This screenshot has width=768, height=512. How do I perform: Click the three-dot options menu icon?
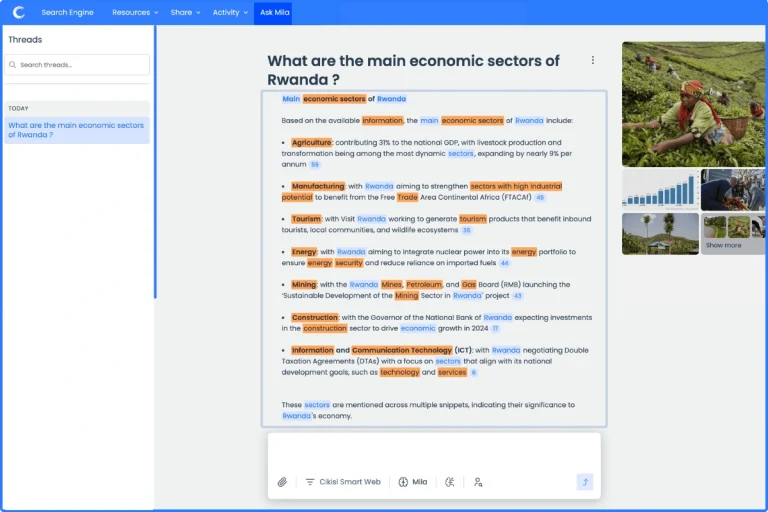click(592, 60)
